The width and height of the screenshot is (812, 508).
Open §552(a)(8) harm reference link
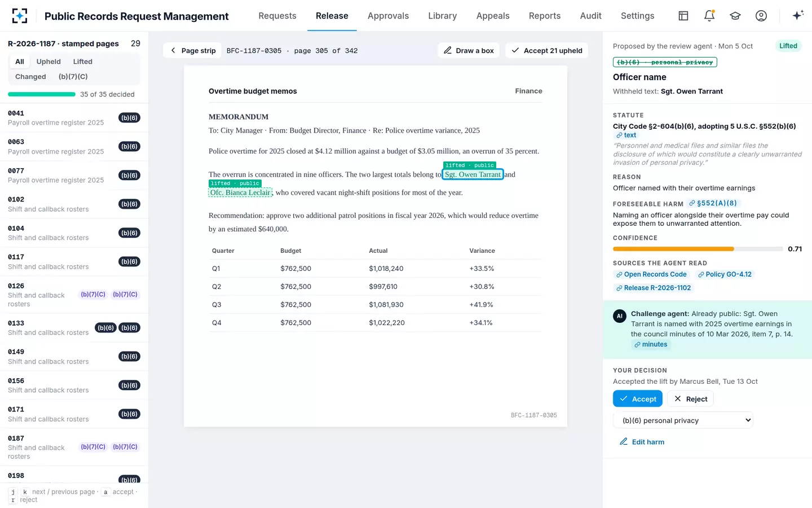pos(713,203)
